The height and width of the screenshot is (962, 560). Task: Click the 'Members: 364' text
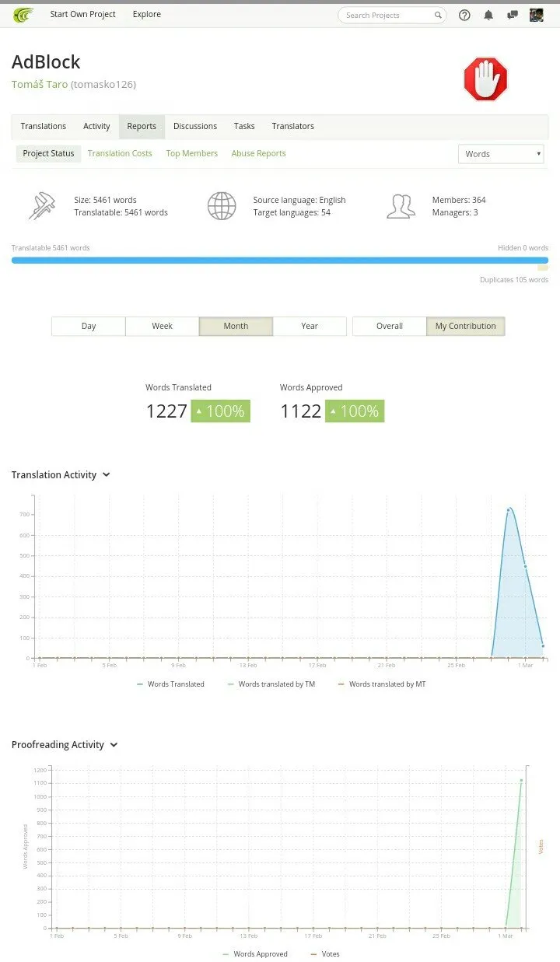pyautogui.click(x=459, y=200)
